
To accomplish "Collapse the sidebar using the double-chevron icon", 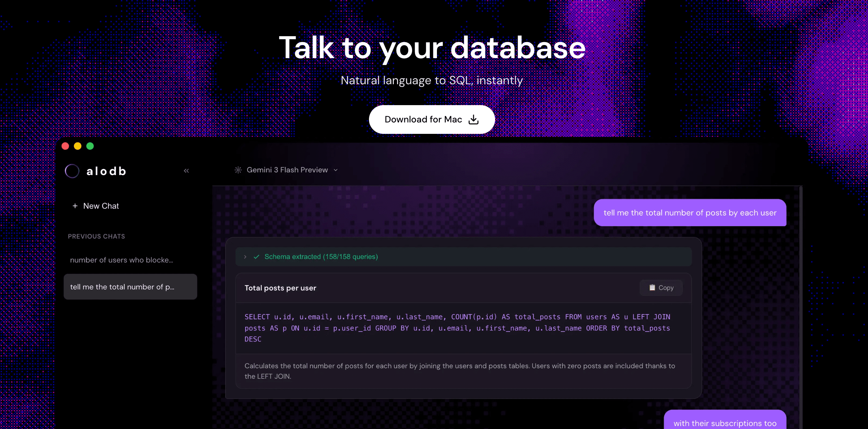I will coord(186,170).
